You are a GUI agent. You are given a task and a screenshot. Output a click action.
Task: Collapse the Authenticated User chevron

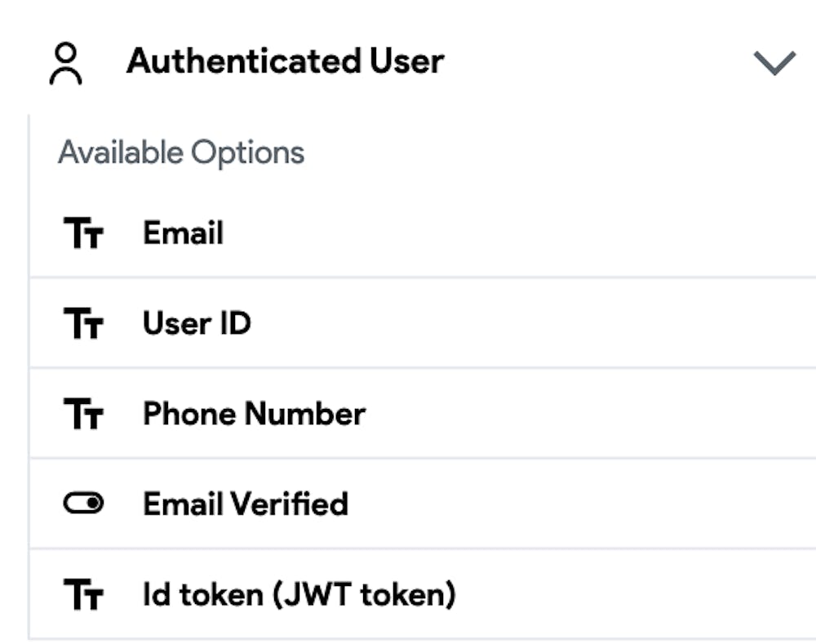tap(774, 63)
